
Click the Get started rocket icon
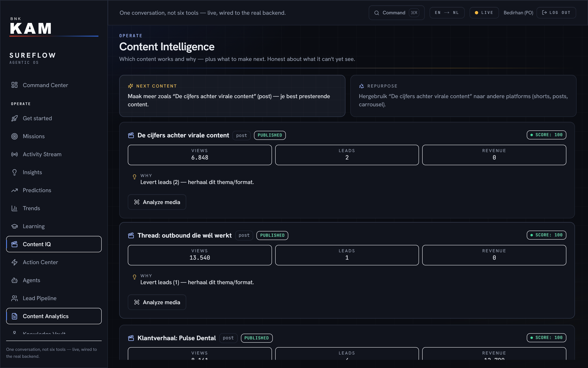(x=14, y=118)
